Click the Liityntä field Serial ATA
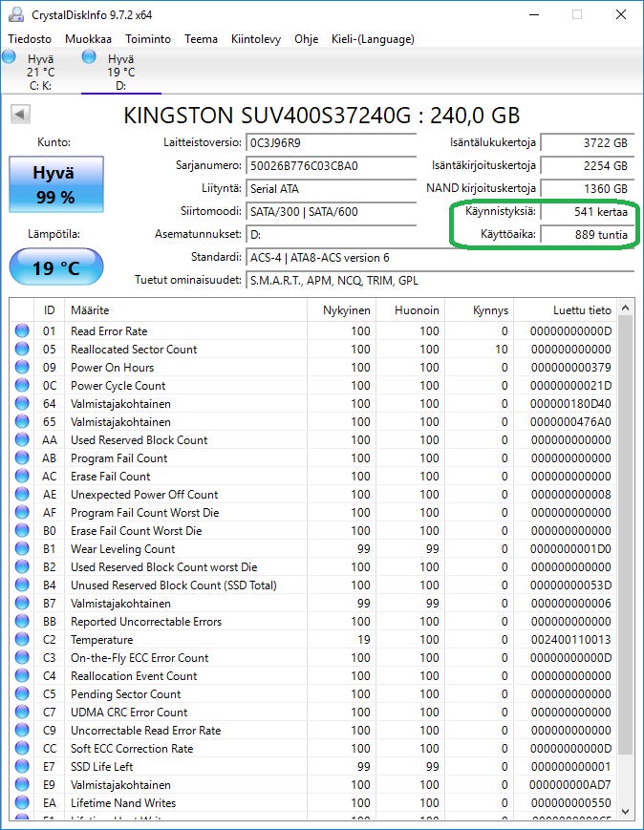This screenshot has height=830, width=644. [x=331, y=188]
